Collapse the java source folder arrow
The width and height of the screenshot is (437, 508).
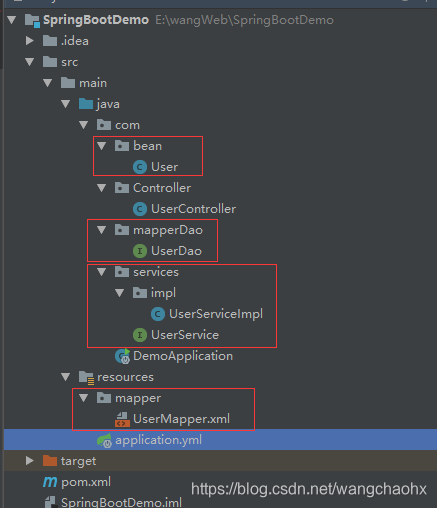coord(66,104)
